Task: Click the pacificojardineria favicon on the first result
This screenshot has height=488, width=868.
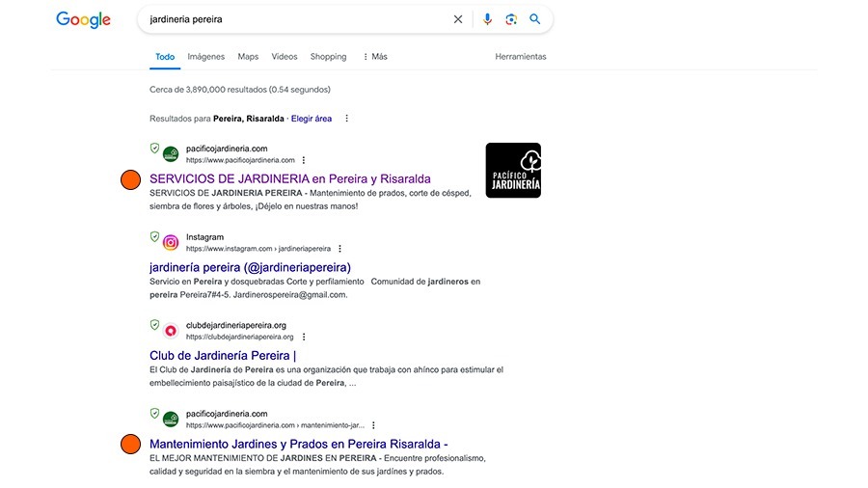Action: (171, 153)
